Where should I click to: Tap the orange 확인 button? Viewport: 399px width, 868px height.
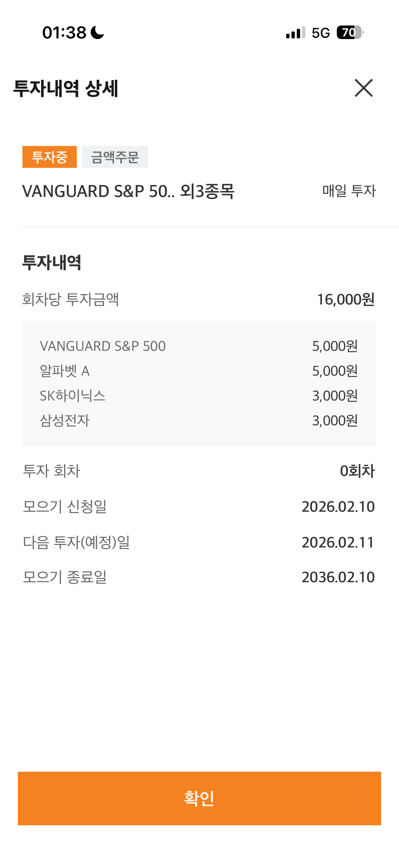coord(199,798)
